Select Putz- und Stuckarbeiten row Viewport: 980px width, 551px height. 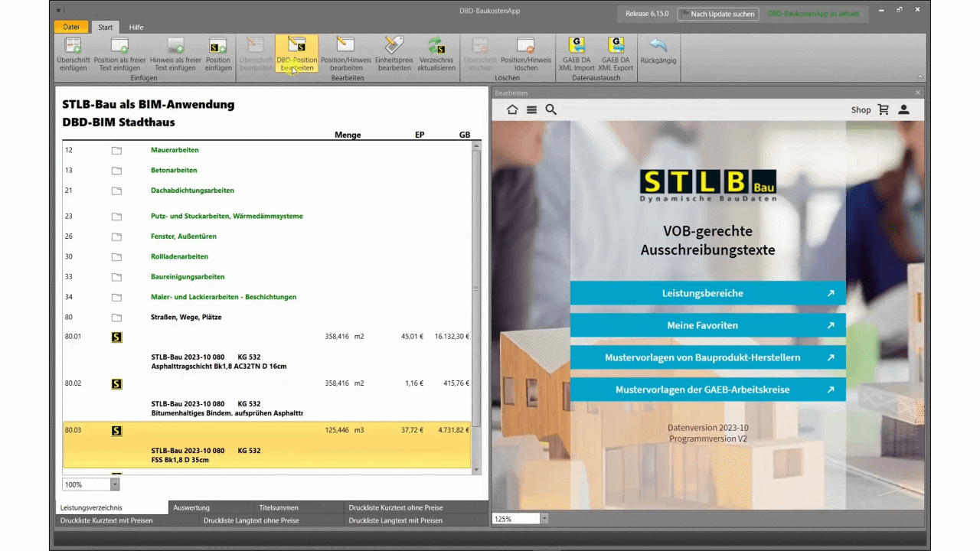[267, 216]
